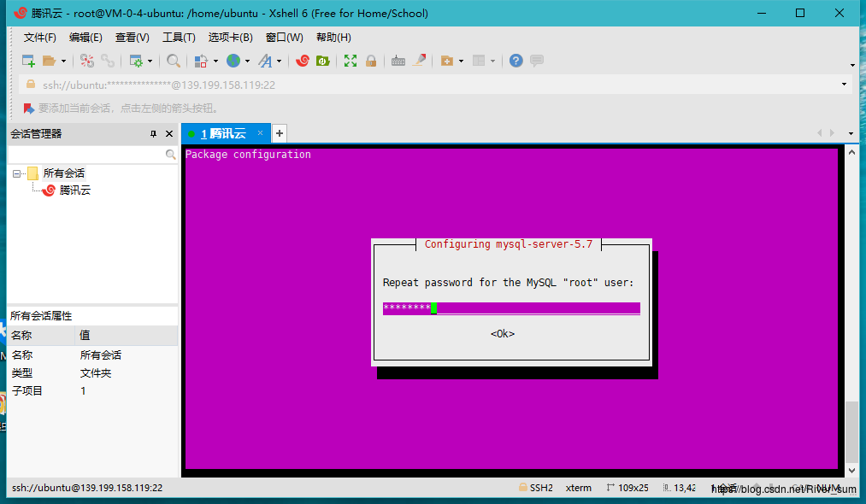Click the toolbar overflow arrow at right
Image resolution: width=866 pixels, height=504 pixels.
click(852, 65)
